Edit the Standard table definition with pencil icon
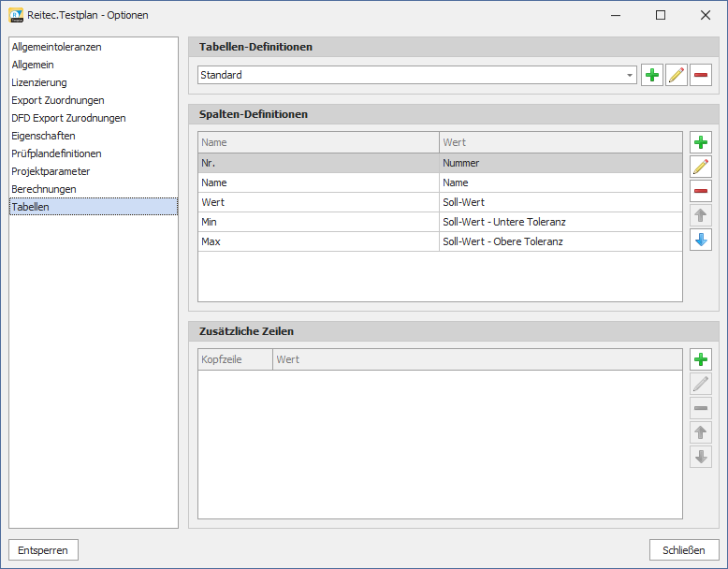Screen dimensions: 728x569 click(x=677, y=76)
